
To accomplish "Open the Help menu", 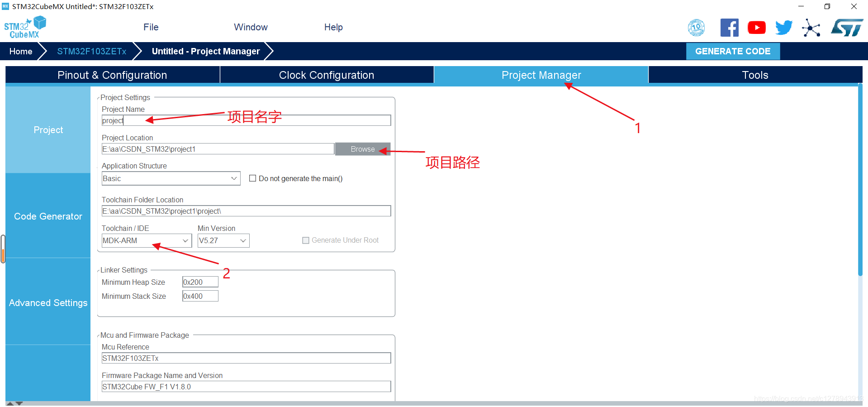I will pyautogui.click(x=333, y=27).
